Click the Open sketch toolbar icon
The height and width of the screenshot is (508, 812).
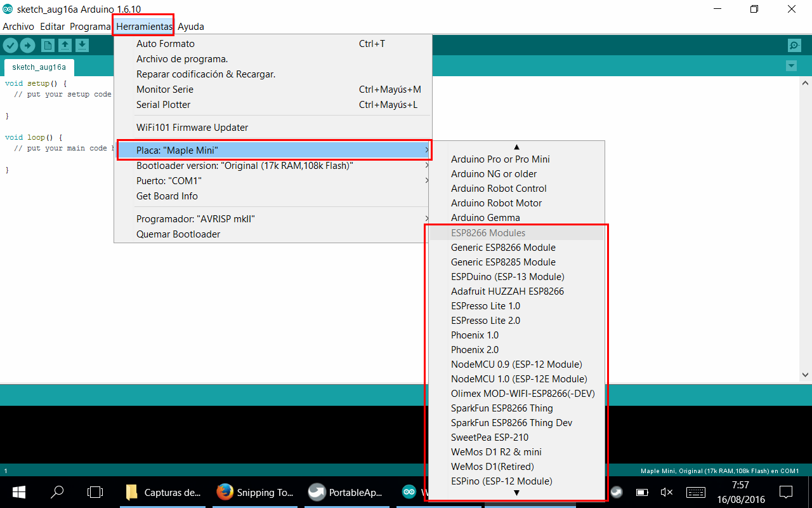pos(65,45)
